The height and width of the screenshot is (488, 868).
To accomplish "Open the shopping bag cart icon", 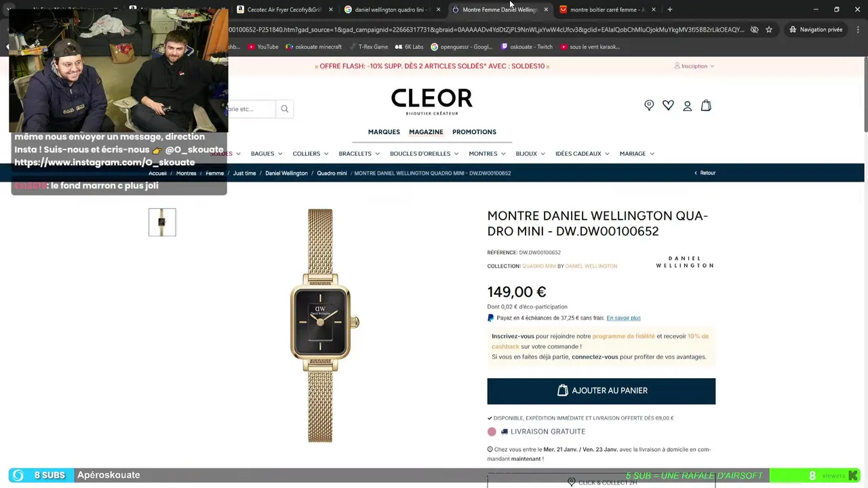I will (706, 105).
